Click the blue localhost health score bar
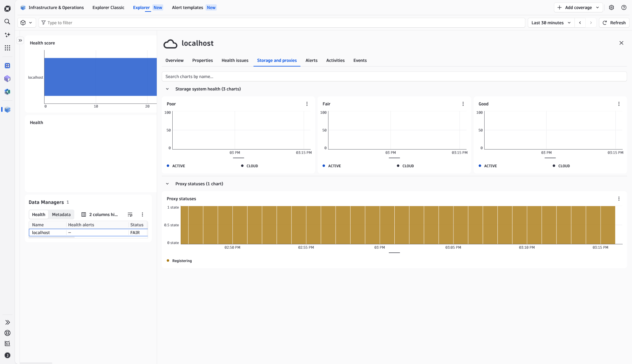The image size is (632, 364). pos(100,77)
